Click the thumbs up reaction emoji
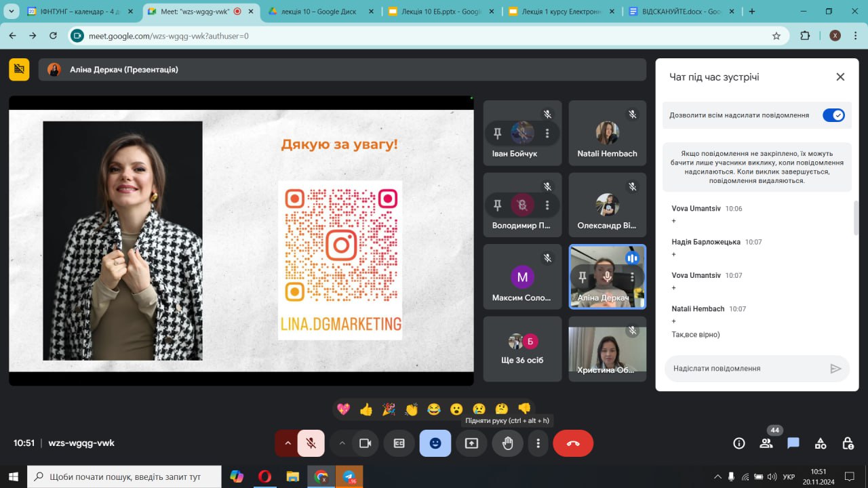 click(366, 409)
